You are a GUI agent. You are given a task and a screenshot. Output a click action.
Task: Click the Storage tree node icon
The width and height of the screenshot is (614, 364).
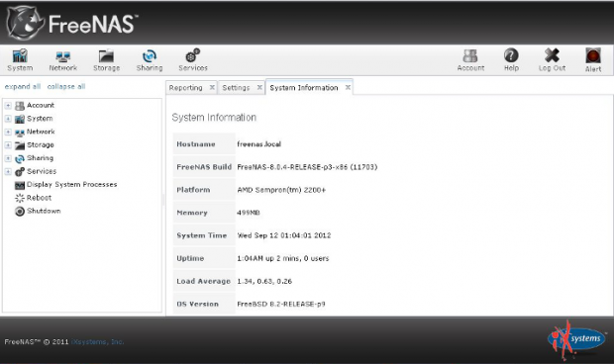click(x=20, y=145)
